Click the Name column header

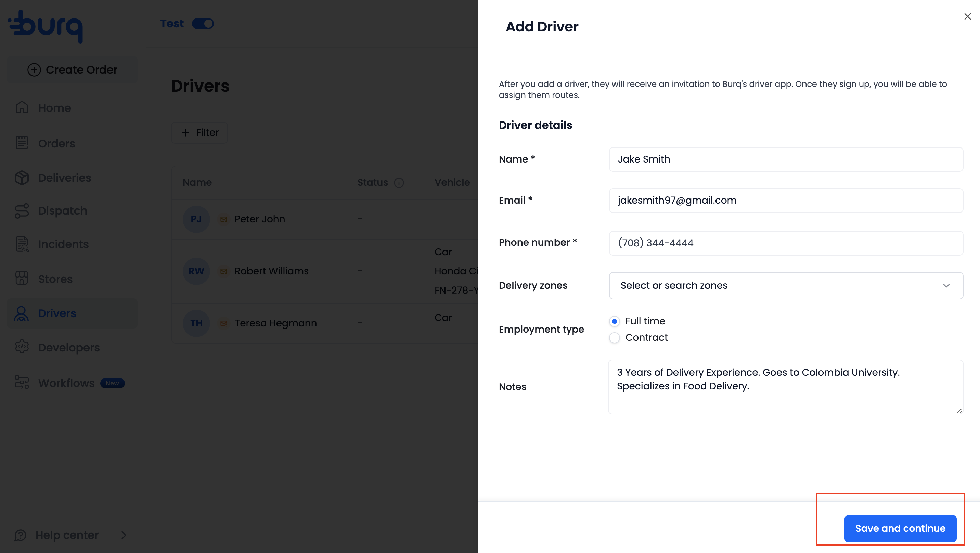[197, 183]
